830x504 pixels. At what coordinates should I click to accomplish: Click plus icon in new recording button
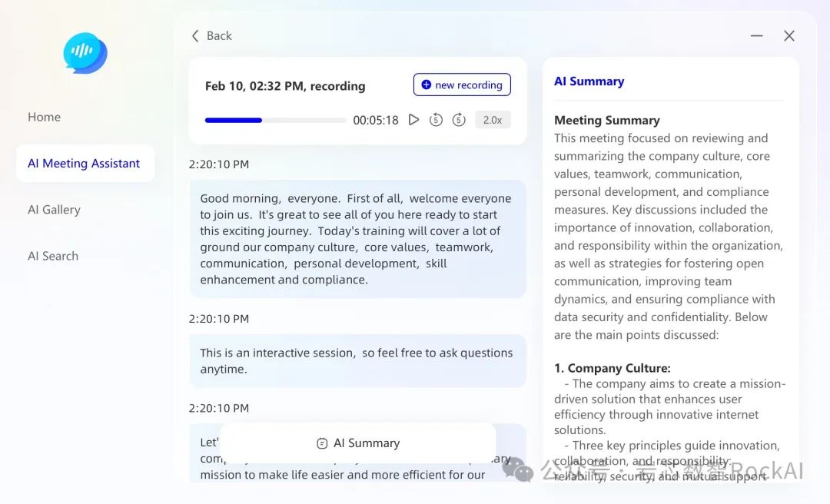(x=427, y=85)
